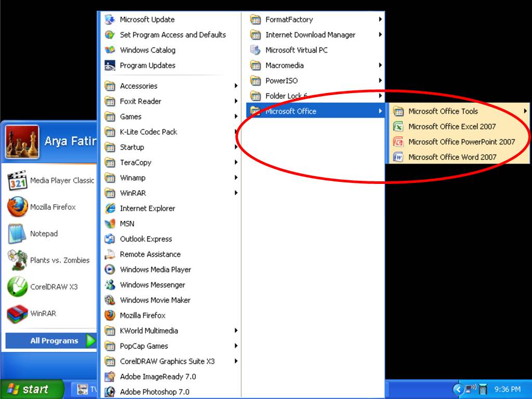Click the Accessories folder icon
This screenshot has height=399, width=532.
(110, 86)
